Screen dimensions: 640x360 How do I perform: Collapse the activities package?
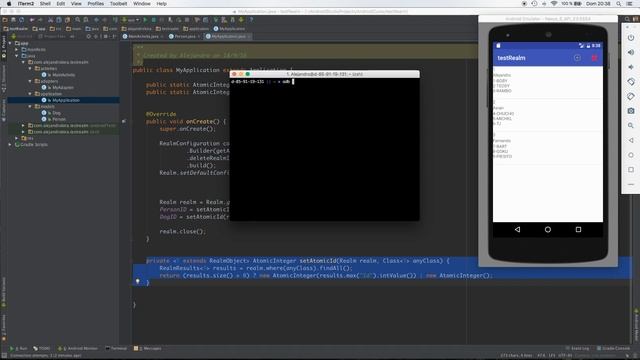click(30, 69)
